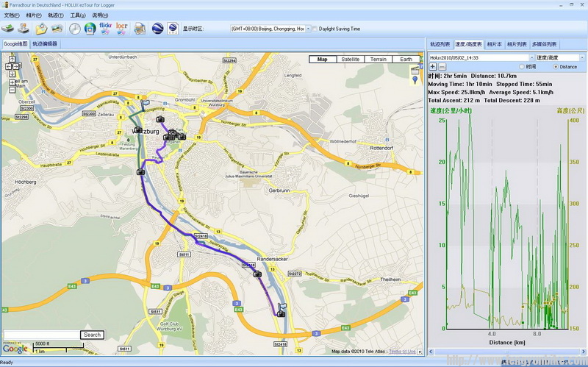Click the plus button under track dropdown
Screen dimensions: 588x367
432,66
